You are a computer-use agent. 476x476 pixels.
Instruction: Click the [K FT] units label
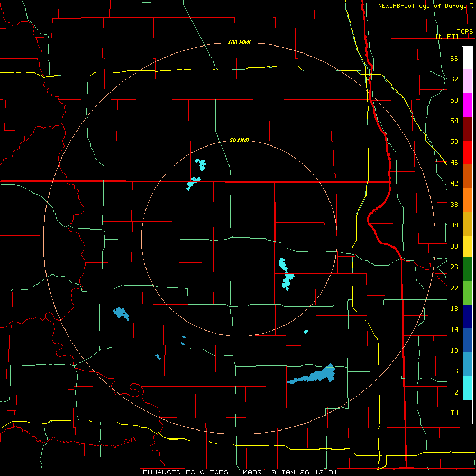(447, 36)
